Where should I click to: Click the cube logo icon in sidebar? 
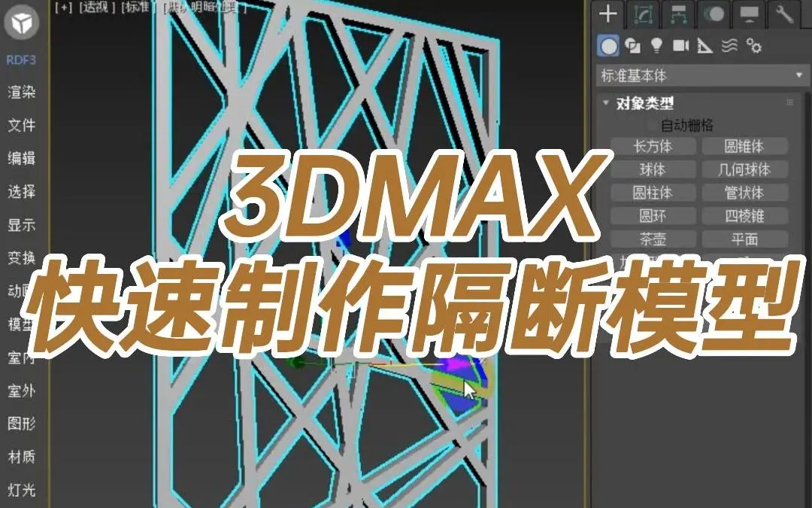tap(22, 23)
